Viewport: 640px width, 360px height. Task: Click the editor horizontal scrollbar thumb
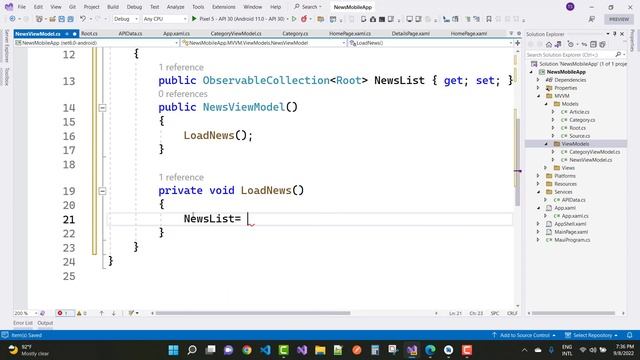click(253, 313)
